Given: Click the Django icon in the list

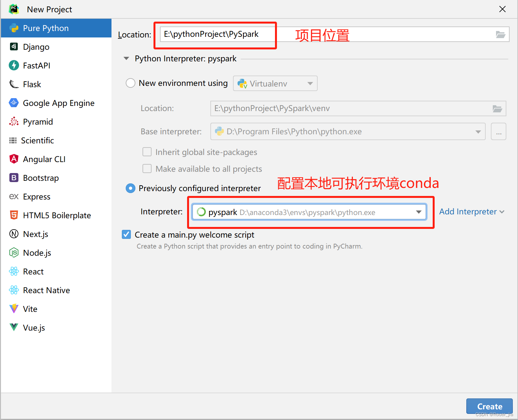Looking at the screenshot, I should pyautogui.click(x=14, y=46).
